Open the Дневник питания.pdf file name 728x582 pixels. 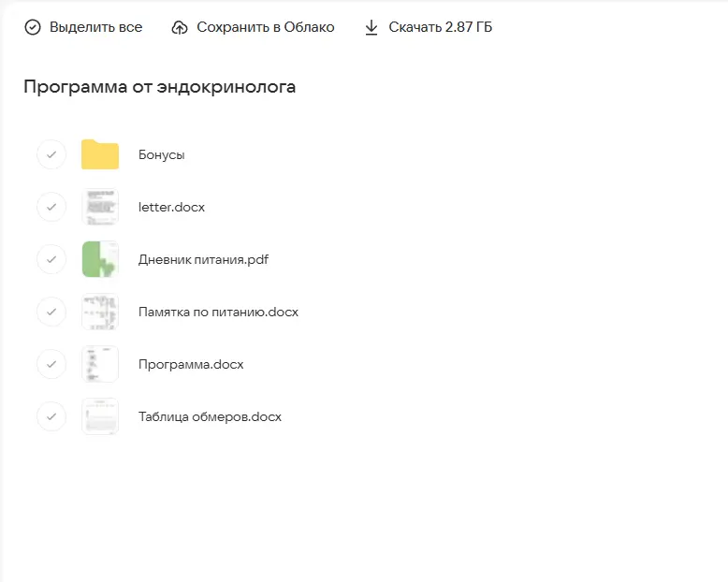[203, 259]
